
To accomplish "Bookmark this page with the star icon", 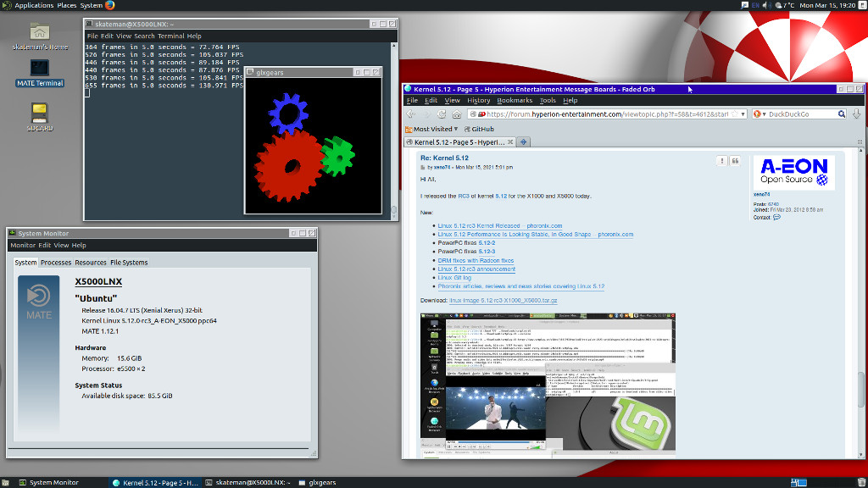I will pos(735,114).
